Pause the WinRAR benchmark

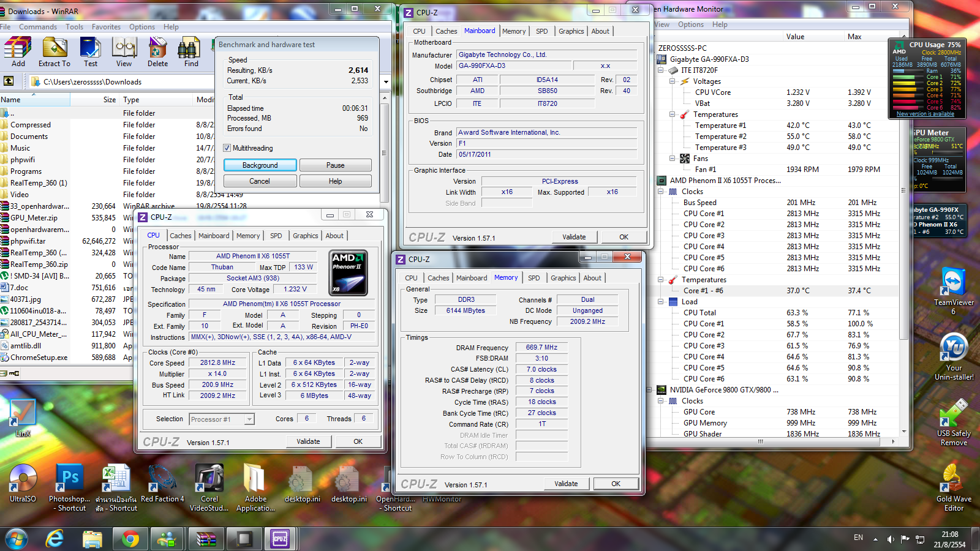(336, 165)
